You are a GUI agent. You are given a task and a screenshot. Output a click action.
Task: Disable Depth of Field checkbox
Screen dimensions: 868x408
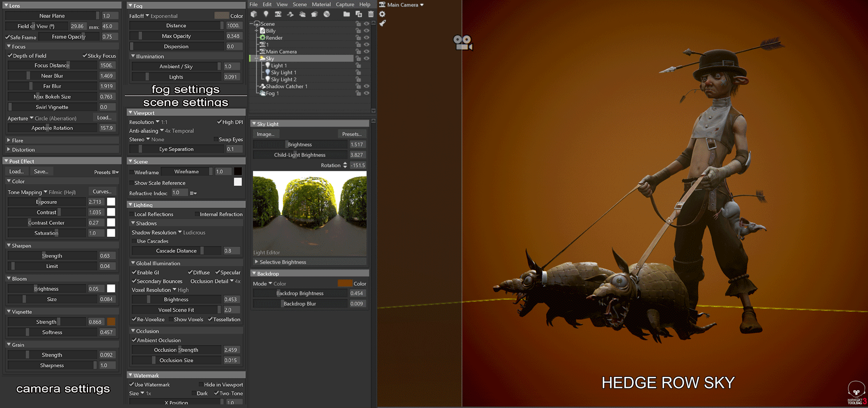(10, 55)
